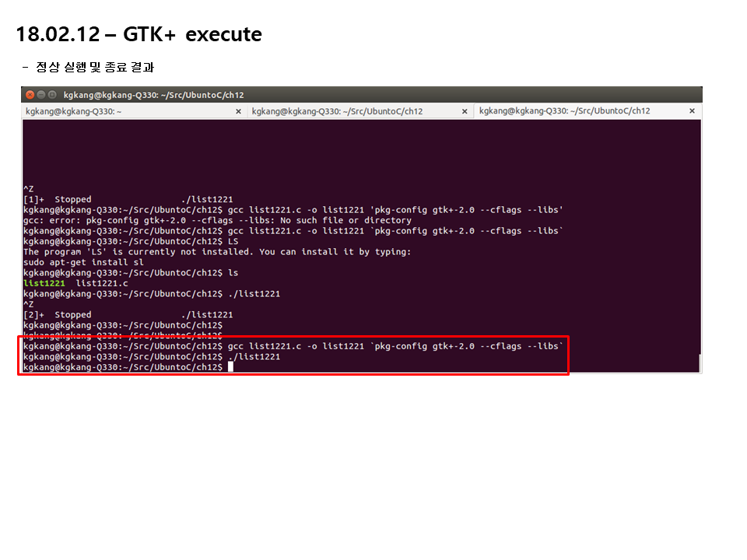
Task: Click the [2]+ Stopped job line
Action: (x=128, y=315)
